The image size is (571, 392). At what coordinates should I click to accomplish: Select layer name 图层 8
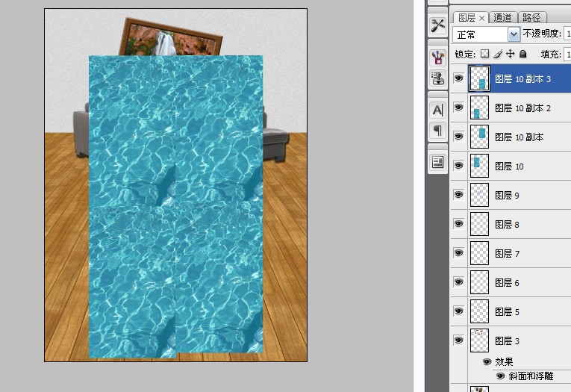click(507, 225)
